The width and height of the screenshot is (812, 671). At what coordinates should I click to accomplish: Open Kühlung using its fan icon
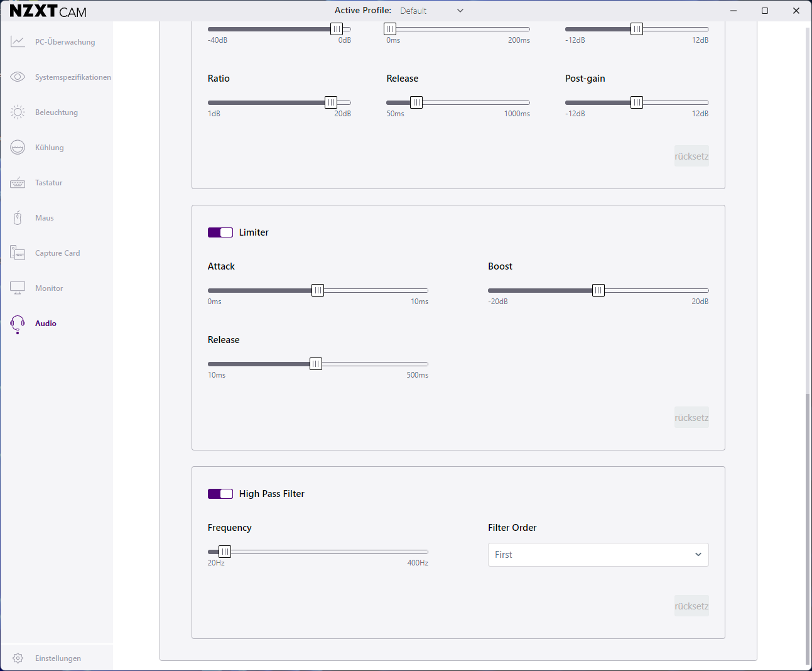point(18,148)
